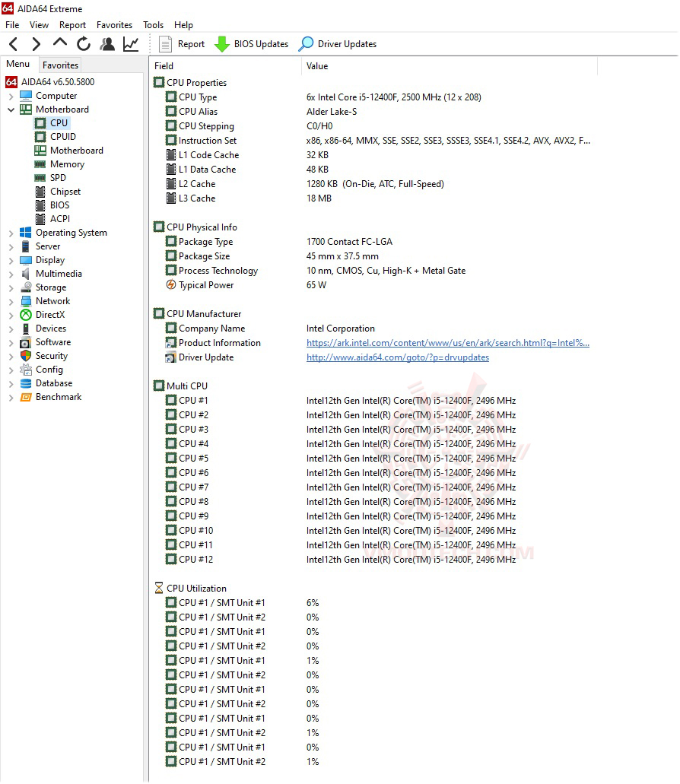Image resolution: width=680 pixels, height=784 pixels.
Task: Open the Report menu
Action: tap(72, 25)
